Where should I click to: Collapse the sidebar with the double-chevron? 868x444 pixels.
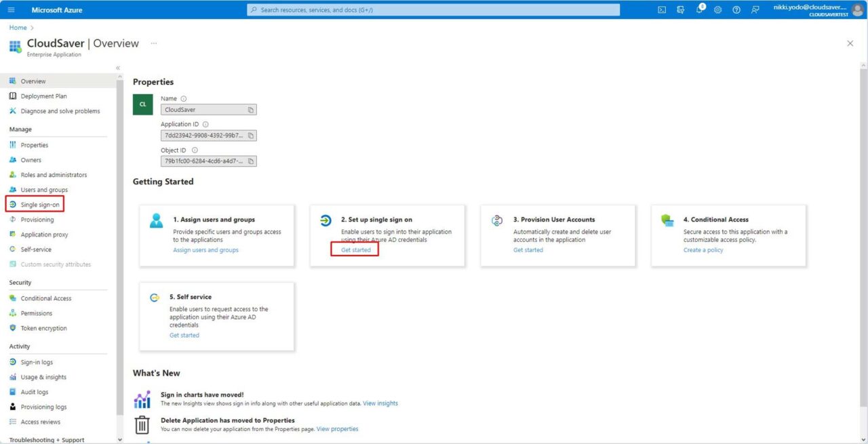(x=117, y=68)
